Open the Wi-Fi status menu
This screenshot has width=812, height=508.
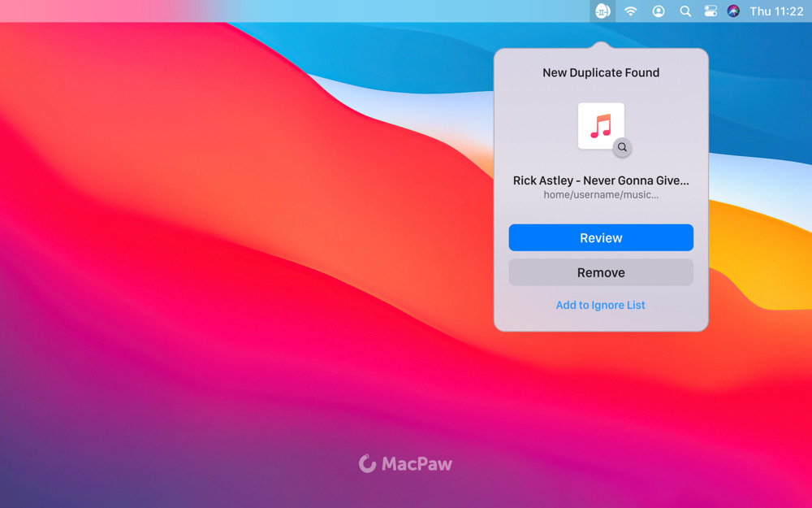tap(630, 11)
